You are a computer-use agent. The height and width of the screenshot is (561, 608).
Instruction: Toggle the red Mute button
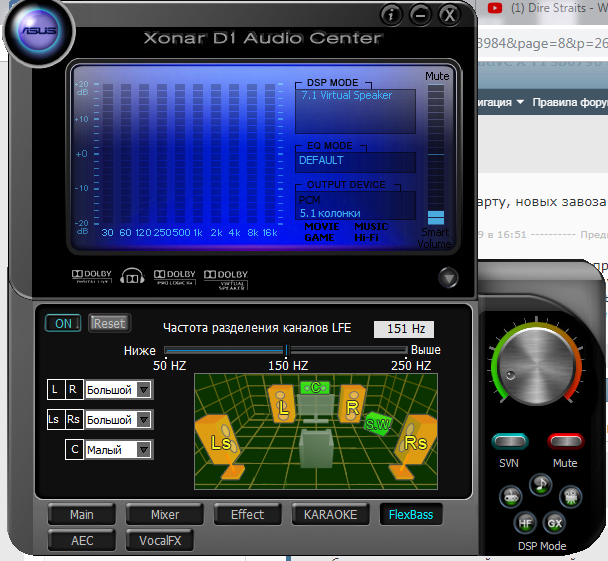coord(565,441)
